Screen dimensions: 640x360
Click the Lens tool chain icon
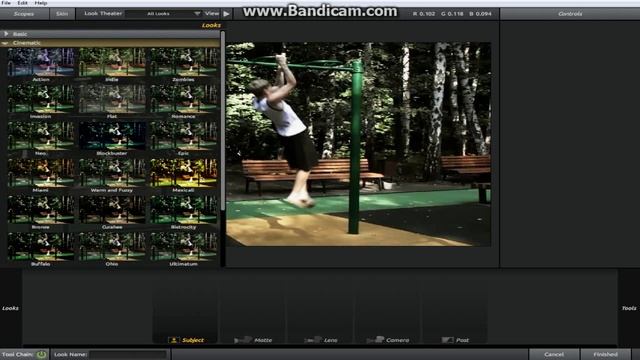(x=313, y=340)
